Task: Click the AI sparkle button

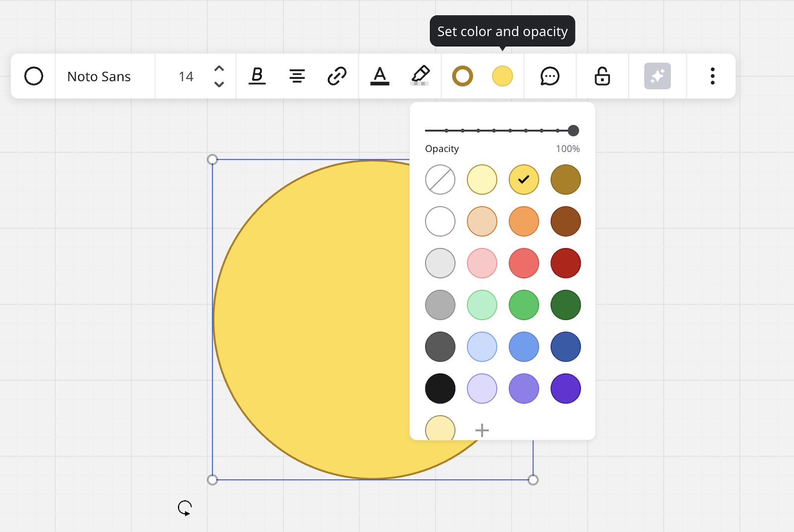Action: [x=657, y=76]
